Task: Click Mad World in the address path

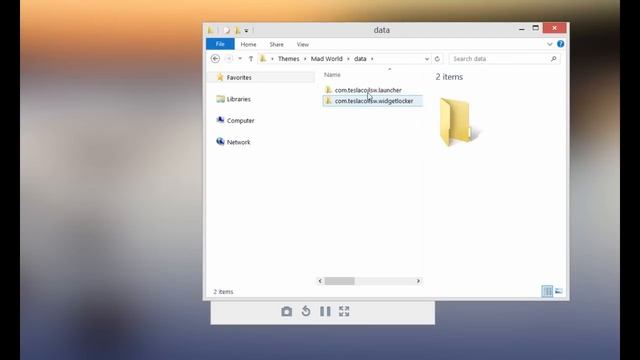Action: coord(327,59)
